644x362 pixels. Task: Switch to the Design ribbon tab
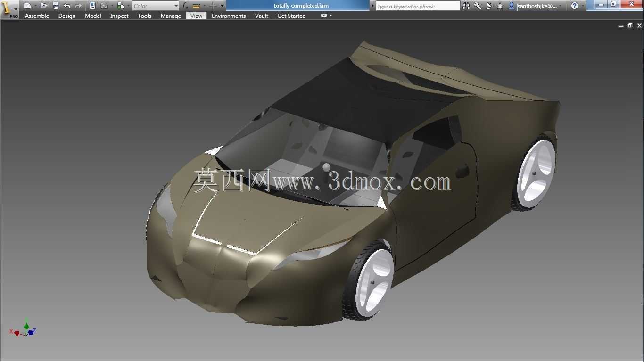pos(67,16)
